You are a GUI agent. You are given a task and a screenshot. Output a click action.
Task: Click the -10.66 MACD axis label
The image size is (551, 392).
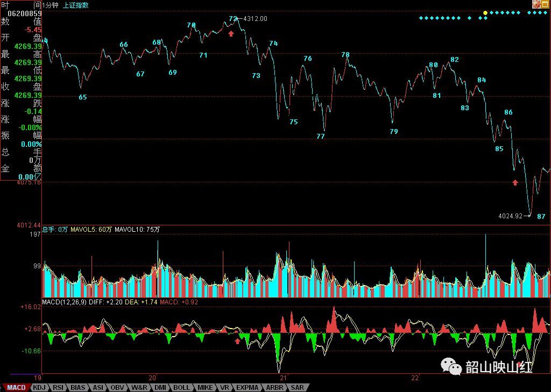tap(31, 351)
